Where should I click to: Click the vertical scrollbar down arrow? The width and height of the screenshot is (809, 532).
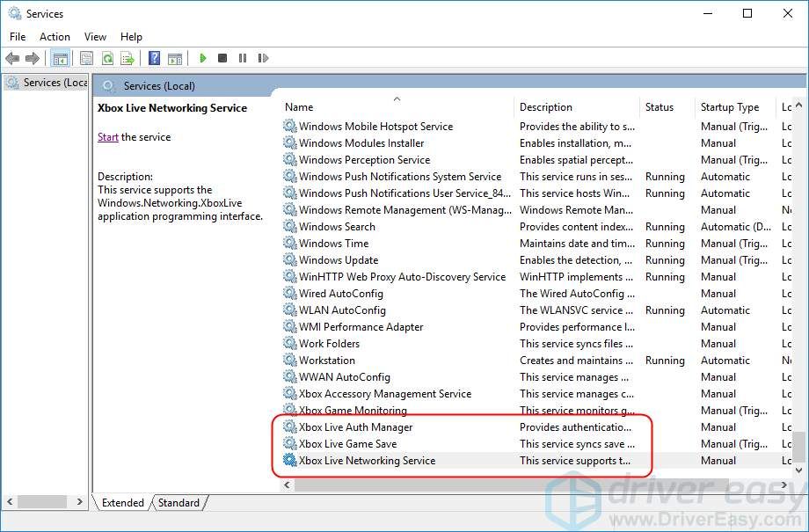pyautogui.click(x=798, y=470)
